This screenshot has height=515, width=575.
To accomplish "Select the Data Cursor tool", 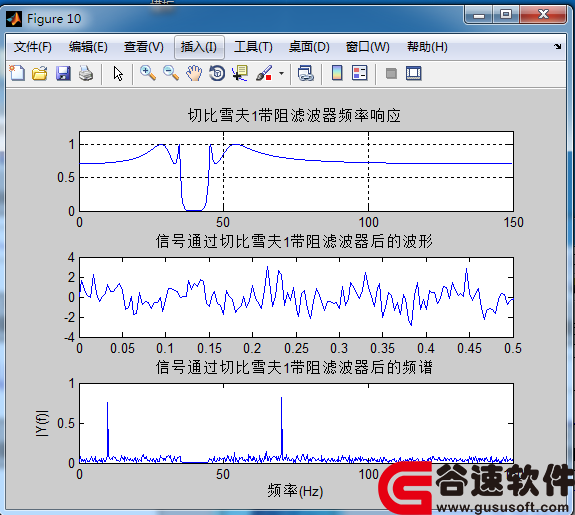I will coord(240,73).
